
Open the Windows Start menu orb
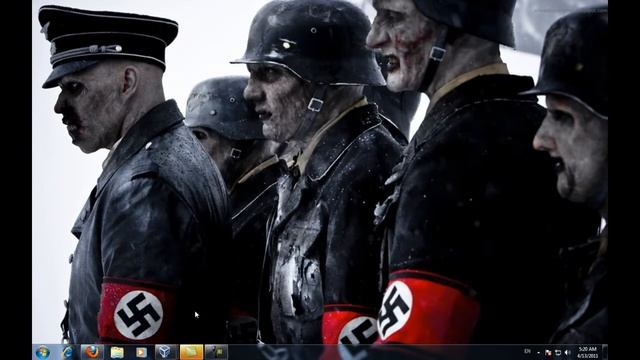click(x=43, y=352)
